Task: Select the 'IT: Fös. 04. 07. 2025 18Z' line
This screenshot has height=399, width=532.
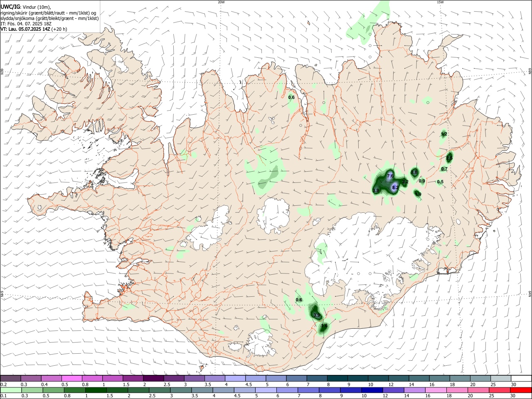Action: (26, 24)
